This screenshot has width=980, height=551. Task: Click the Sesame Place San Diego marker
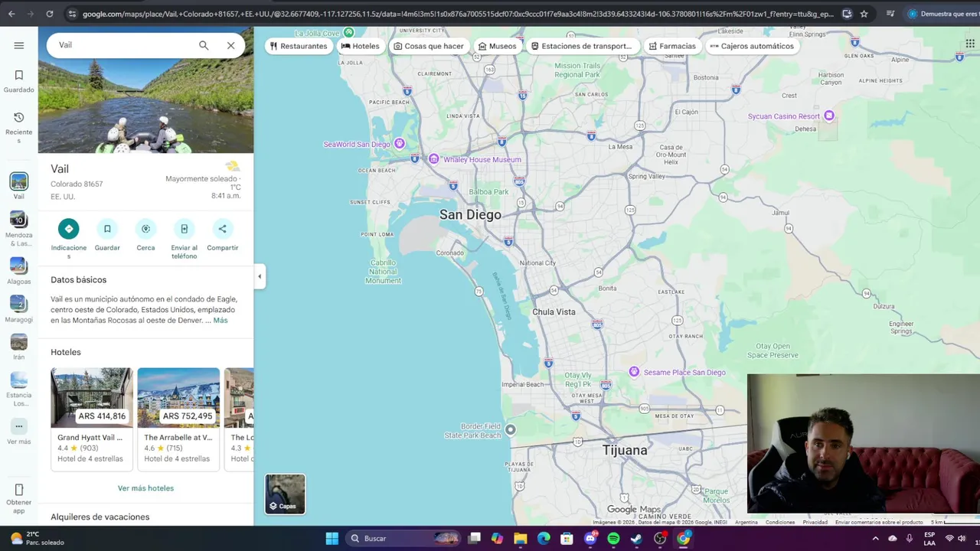click(634, 372)
